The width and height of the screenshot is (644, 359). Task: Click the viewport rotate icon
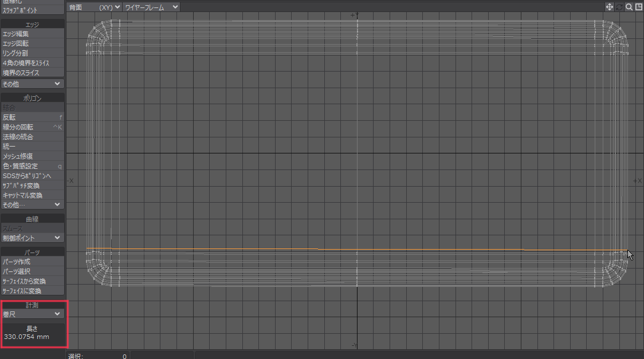tap(619, 7)
